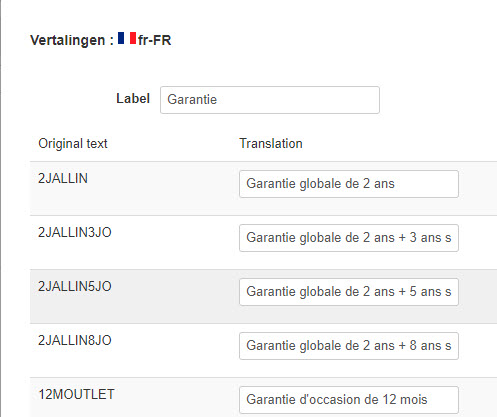Focus the Garantie d'occasion de 12 mois field
This screenshot has width=497, height=417.
349,400
